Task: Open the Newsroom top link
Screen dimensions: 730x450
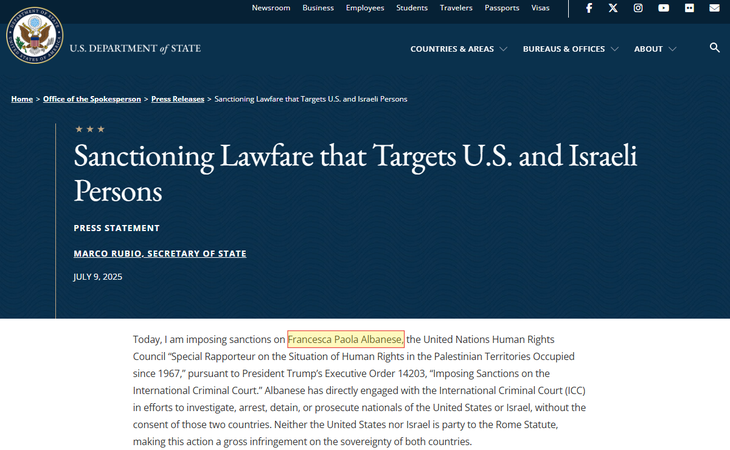Action: pyautogui.click(x=271, y=8)
